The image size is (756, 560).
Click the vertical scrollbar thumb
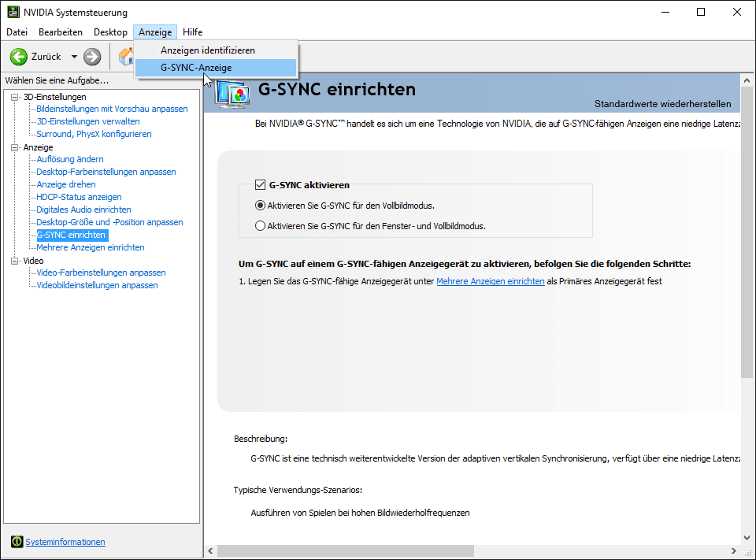(x=747, y=232)
